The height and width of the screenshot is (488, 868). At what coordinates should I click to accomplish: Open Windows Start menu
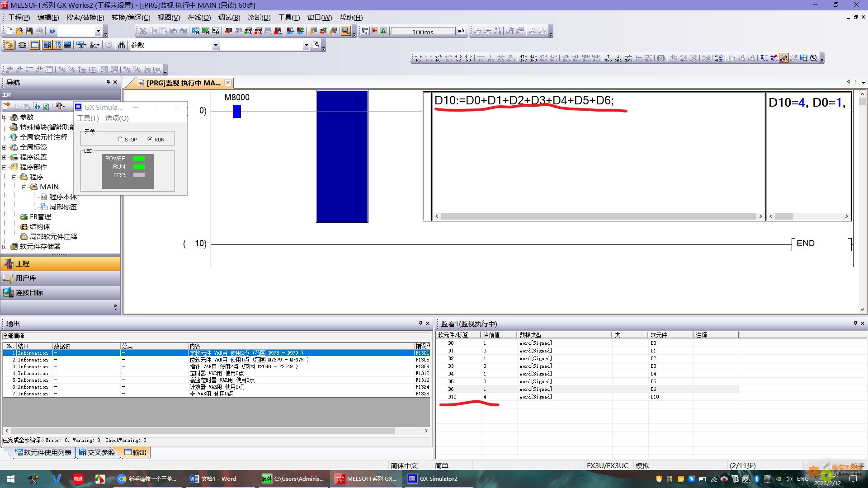point(11,479)
